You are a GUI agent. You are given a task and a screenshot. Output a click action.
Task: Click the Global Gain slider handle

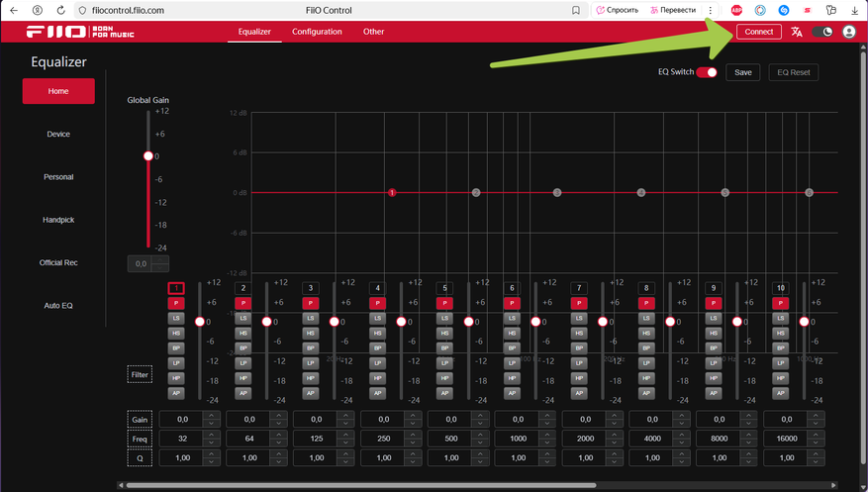[148, 156]
